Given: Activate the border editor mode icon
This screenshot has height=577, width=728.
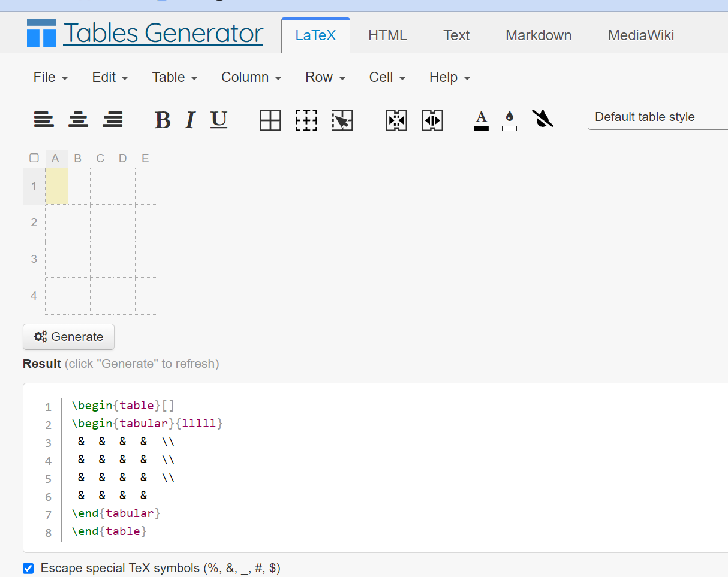Looking at the screenshot, I should (342, 120).
